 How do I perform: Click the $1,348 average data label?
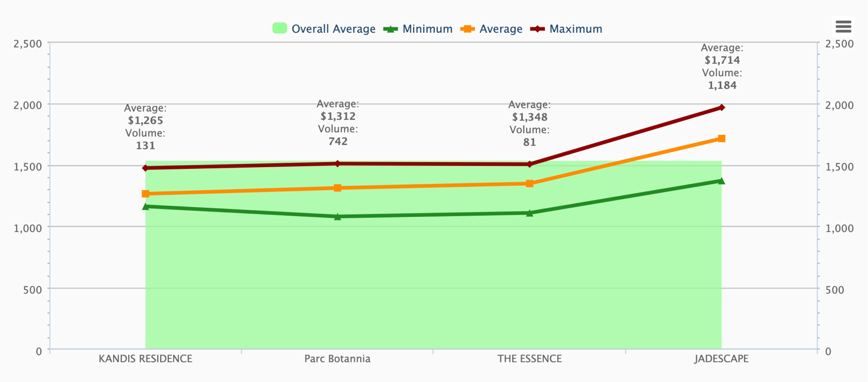tap(530, 117)
